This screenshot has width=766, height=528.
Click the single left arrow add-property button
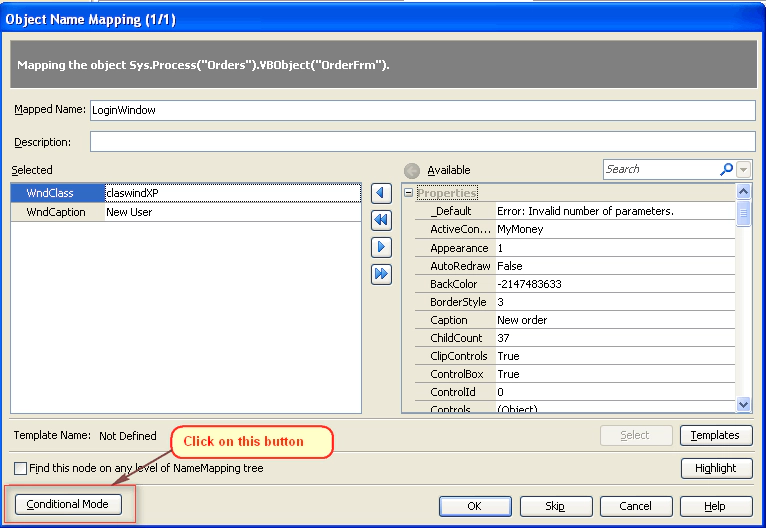381,193
